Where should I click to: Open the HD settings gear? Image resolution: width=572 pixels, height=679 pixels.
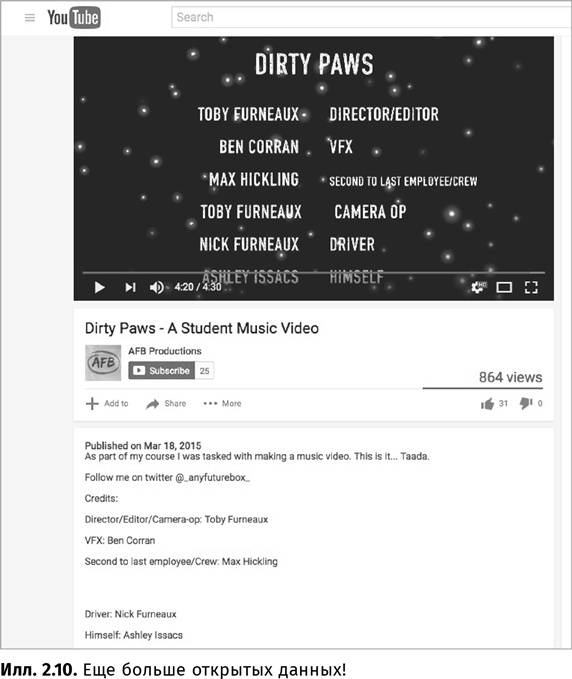coord(478,287)
